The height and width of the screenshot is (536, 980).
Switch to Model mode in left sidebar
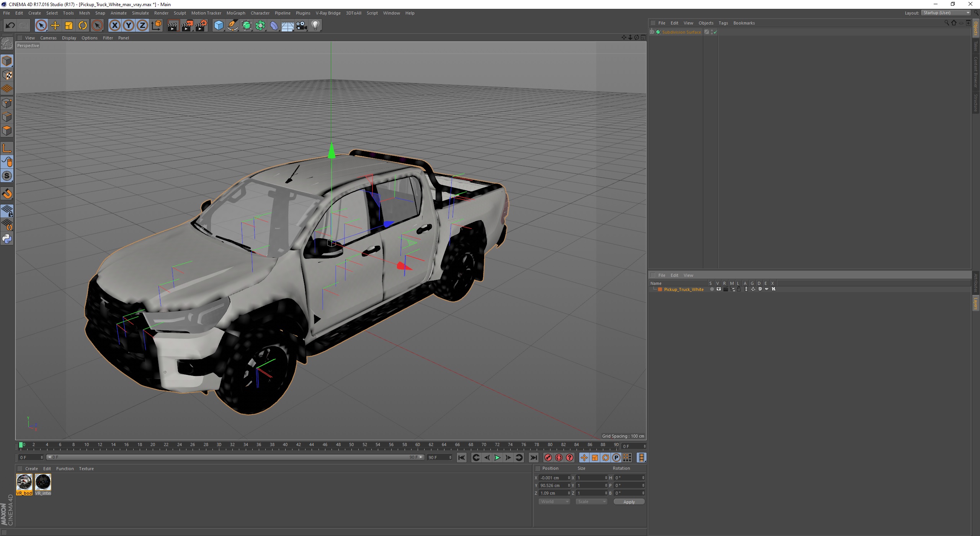(x=7, y=61)
